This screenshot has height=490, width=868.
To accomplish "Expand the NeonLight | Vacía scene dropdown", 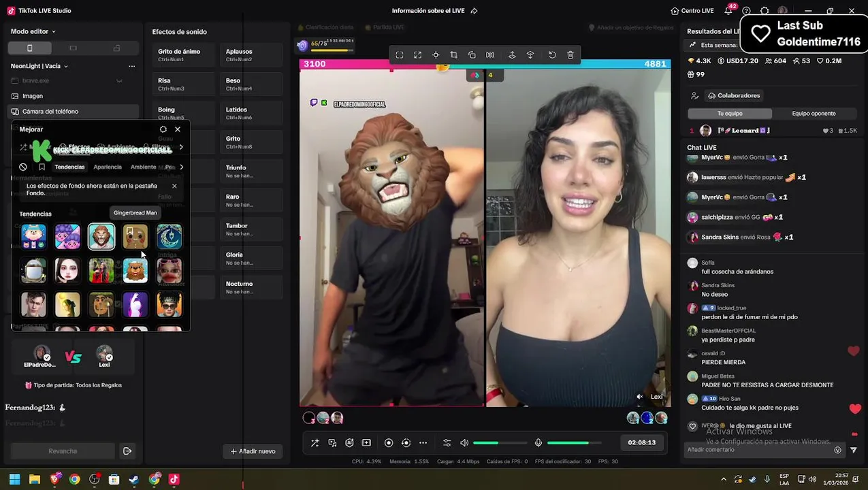I will point(39,66).
